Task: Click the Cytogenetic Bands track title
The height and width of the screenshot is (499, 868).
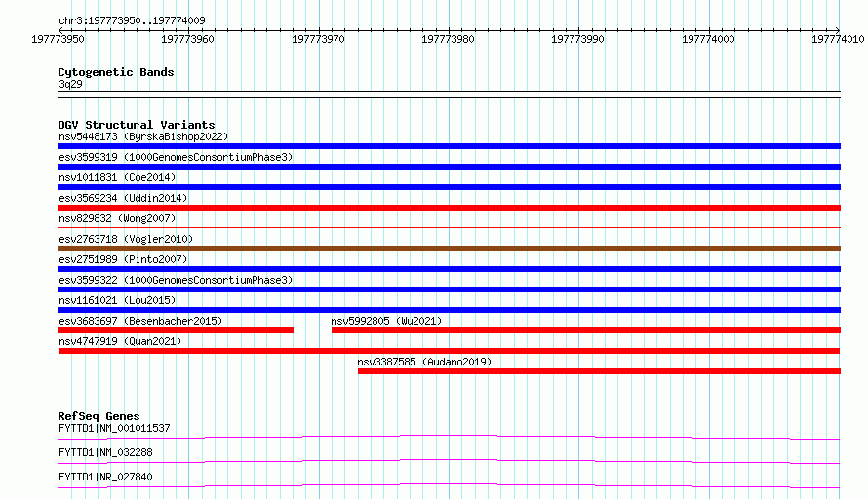Action: 116,72
